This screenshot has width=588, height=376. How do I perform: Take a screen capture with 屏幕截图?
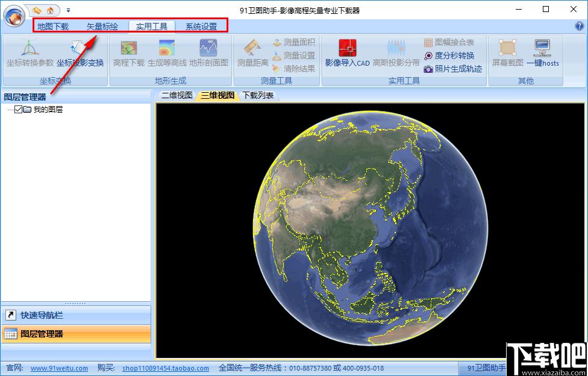507,54
